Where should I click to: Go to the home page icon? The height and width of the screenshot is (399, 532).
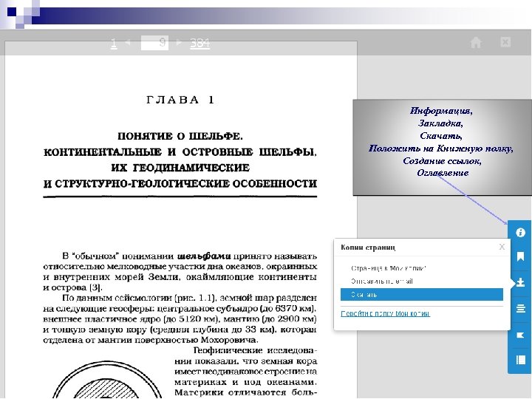coord(476,42)
